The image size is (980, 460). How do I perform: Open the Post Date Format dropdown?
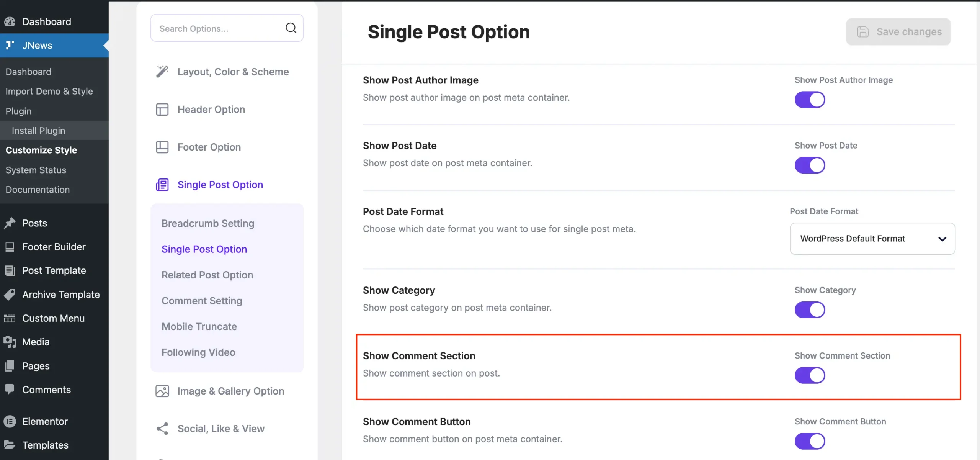tap(872, 239)
